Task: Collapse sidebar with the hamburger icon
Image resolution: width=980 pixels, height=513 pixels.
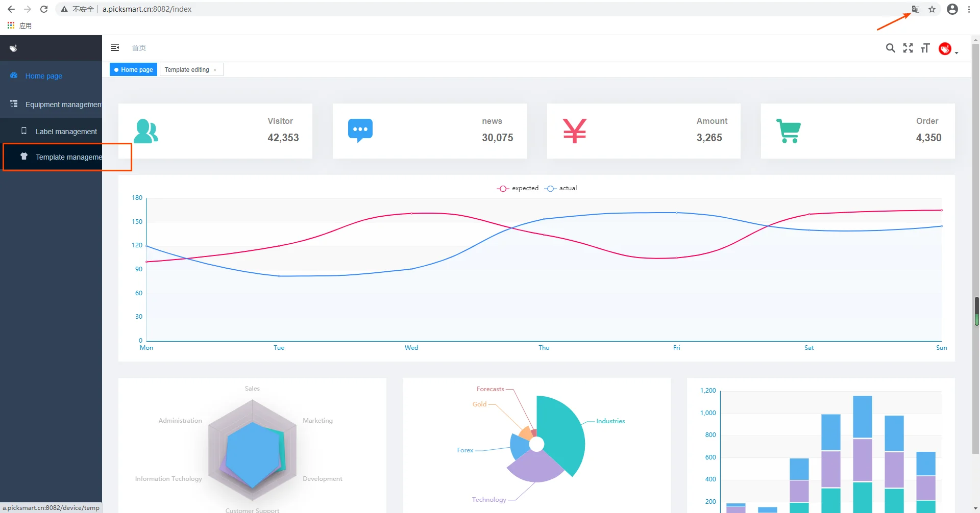Action: point(115,47)
